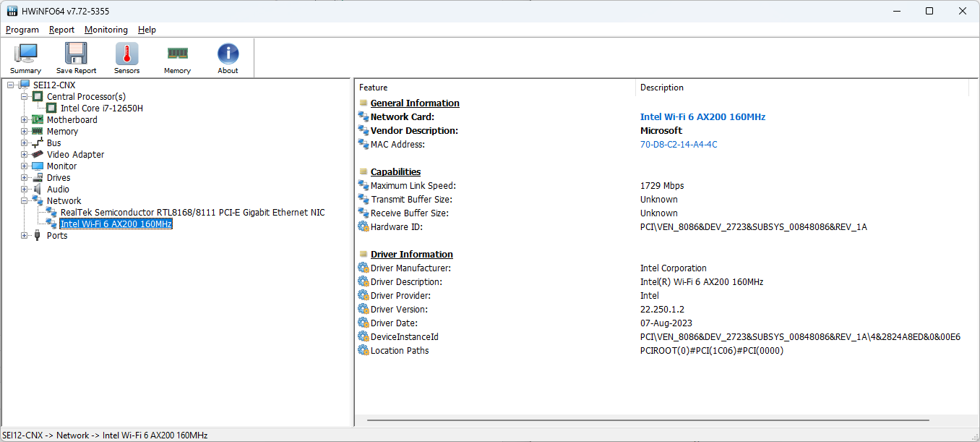
Task: Click the RealTek Ethernet NIC adapter icon
Action: 51,213
